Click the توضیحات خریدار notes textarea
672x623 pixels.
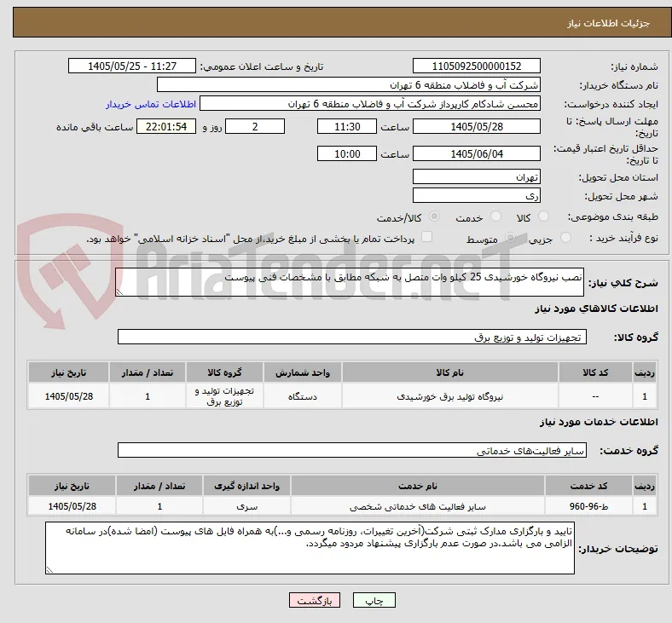(x=310, y=548)
